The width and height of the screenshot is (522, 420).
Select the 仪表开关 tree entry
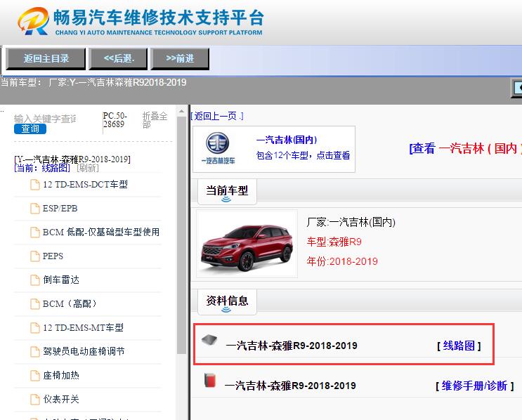pos(61,400)
